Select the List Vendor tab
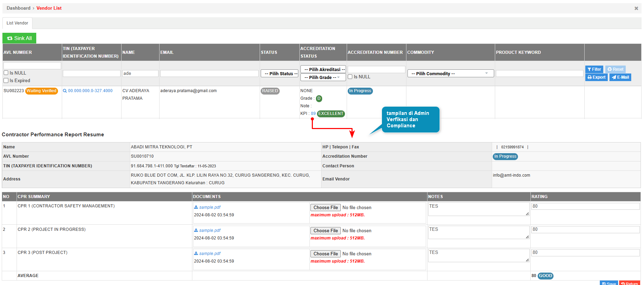The image size is (644, 285). pyautogui.click(x=17, y=23)
